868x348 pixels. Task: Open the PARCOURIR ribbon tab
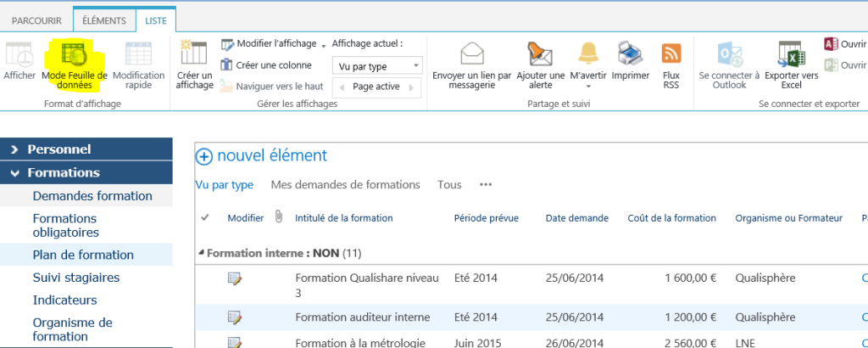(37, 20)
